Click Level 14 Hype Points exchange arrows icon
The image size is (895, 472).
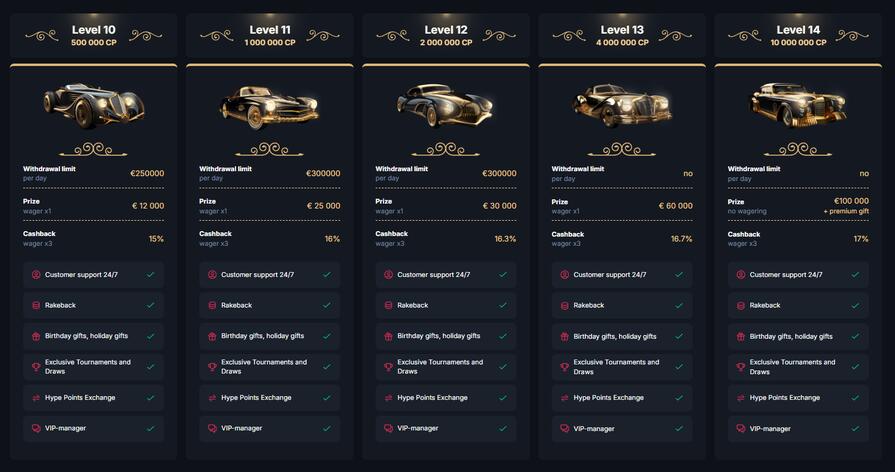741,398
